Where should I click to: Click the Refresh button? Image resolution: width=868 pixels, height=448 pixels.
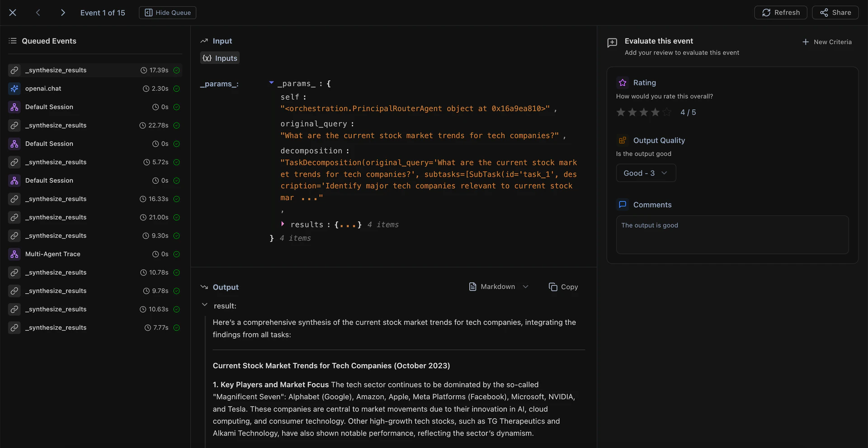point(780,13)
